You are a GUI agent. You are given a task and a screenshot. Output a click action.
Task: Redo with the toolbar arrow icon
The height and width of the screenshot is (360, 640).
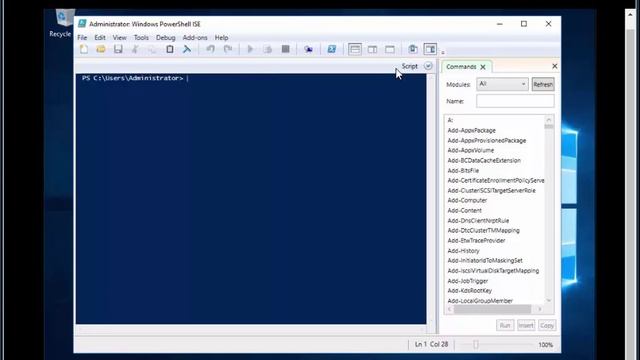(228, 49)
